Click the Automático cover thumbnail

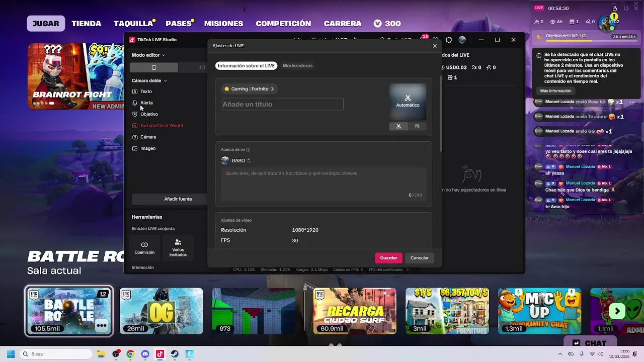point(408,102)
